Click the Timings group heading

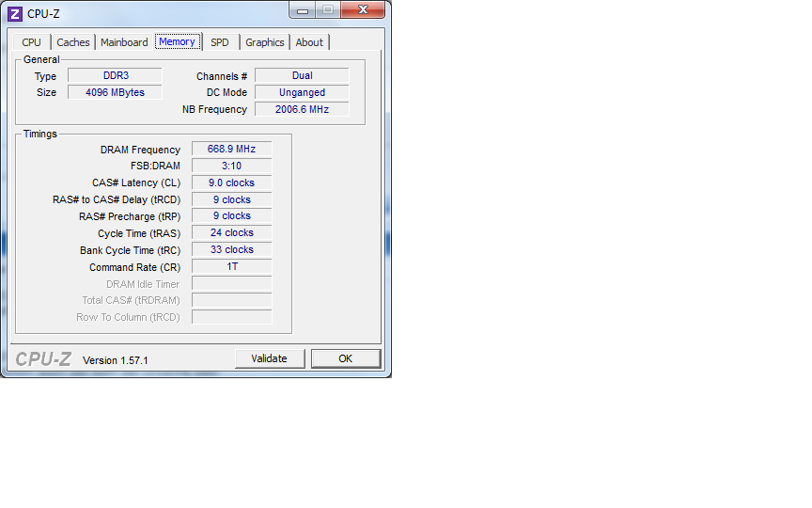39,134
